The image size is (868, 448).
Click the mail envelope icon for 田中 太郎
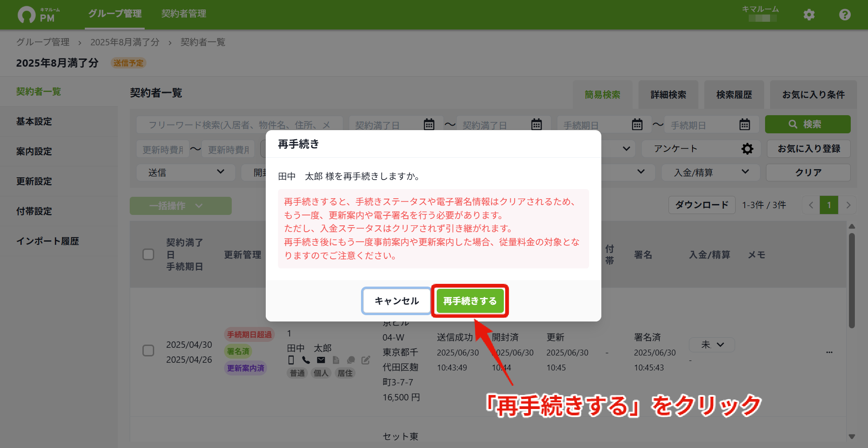pyautogui.click(x=321, y=360)
